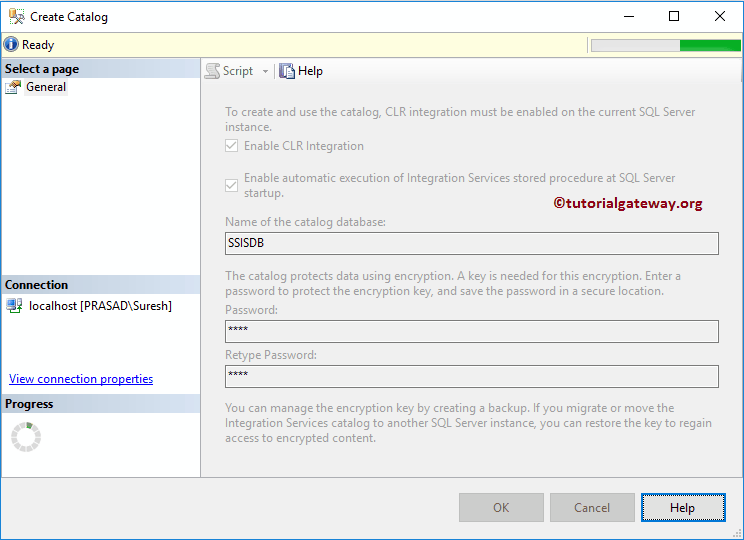Click the Ready status text
This screenshot has height=540, width=744.
click(38, 45)
